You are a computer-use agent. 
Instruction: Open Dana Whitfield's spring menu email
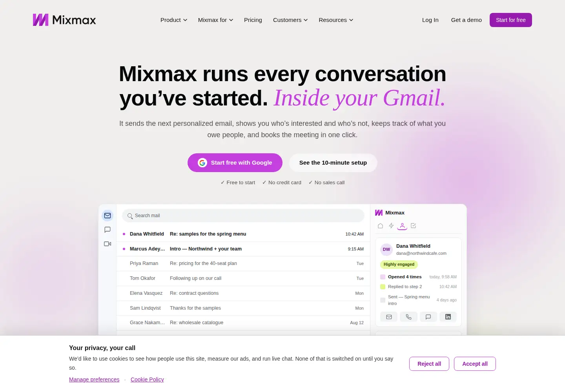coord(243,234)
